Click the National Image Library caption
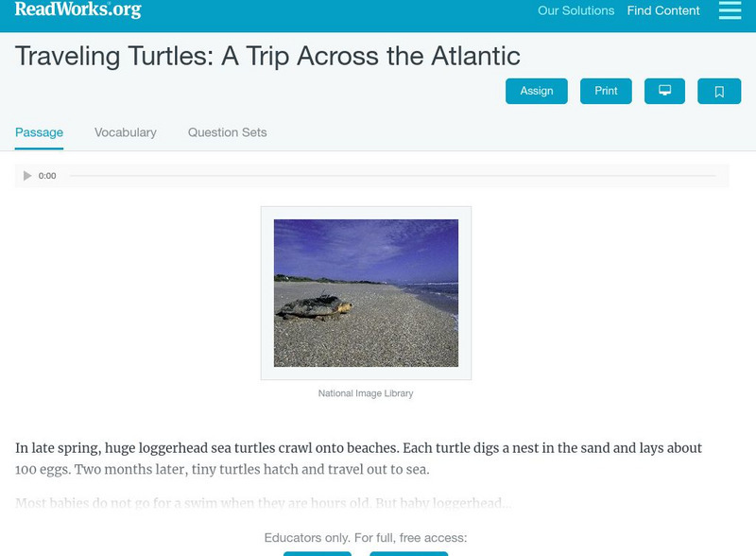This screenshot has width=756, height=556. (x=366, y=393)
